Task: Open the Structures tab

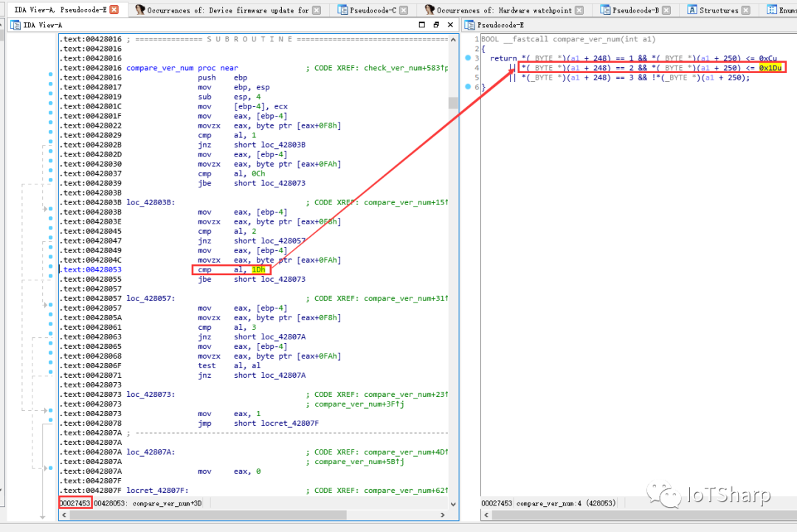Action: (x=719, y=10)
